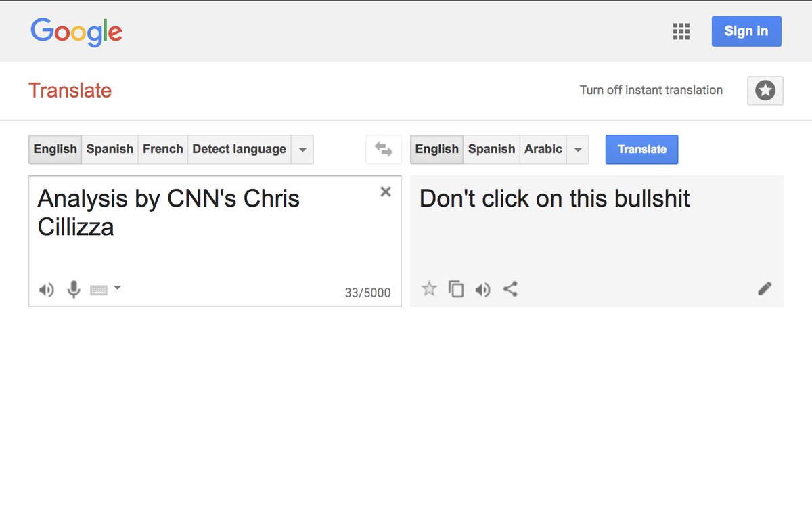This screenshot has height=520, width=812.
Task: Open the virtual keyboard input tool
Action: pos(99,290)
